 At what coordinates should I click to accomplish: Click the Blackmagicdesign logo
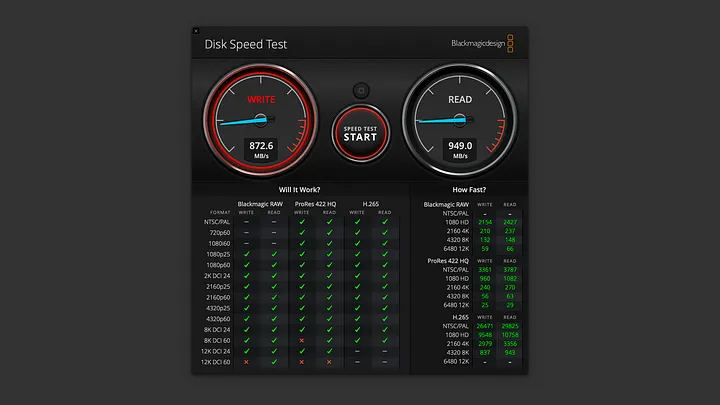[482, 43]
